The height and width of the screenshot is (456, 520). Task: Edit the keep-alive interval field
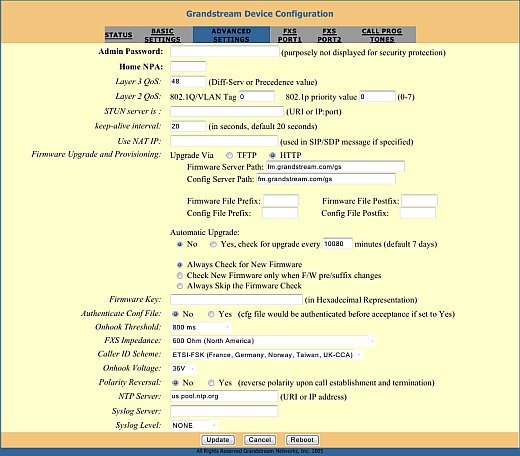pyautogui.click(x=188, y=126)
